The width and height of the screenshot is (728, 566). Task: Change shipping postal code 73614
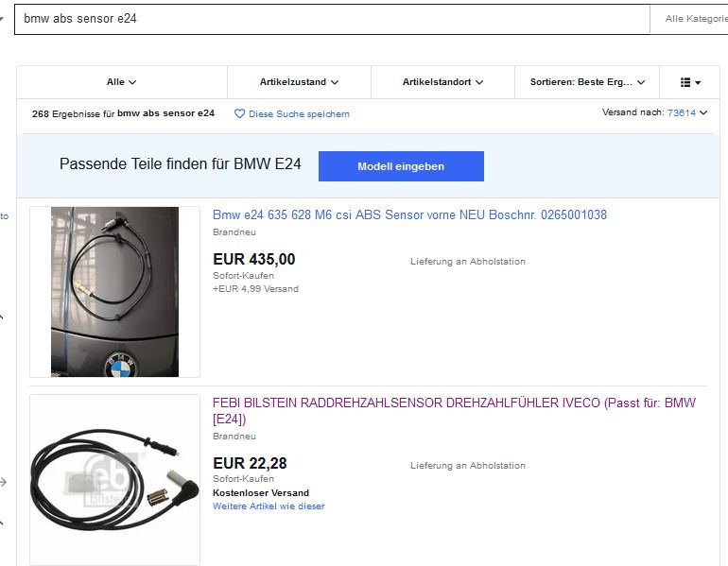(x=681, y=112)
